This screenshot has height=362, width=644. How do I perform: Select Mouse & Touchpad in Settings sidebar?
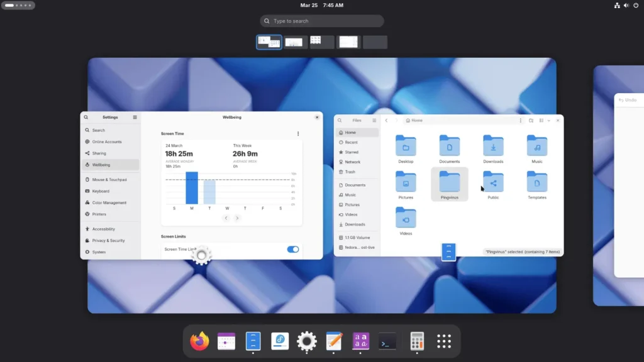[x=109, y=180]
